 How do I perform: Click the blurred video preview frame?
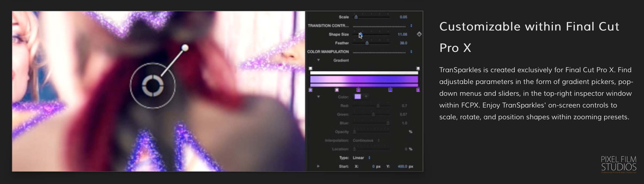click(x=158, y=91)
